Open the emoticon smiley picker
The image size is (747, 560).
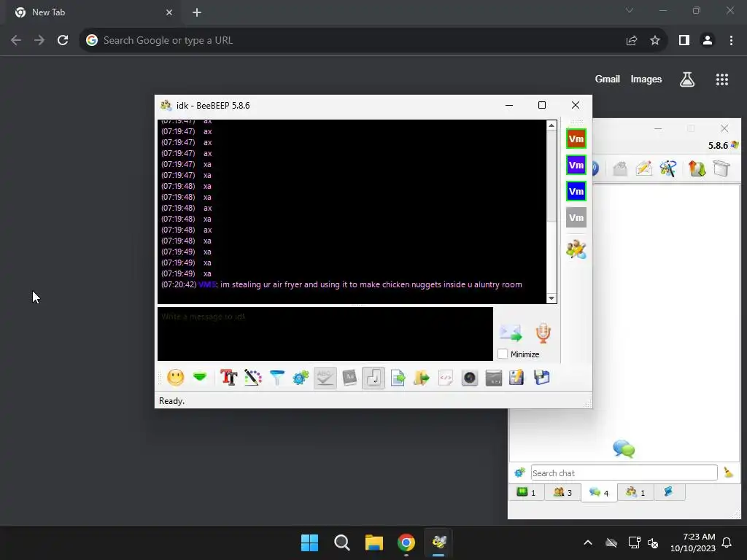tap(176, 378)
